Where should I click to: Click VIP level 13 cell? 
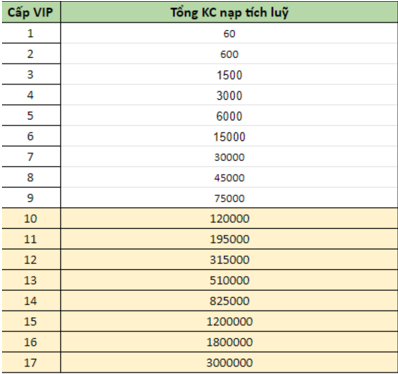(31, 280)
